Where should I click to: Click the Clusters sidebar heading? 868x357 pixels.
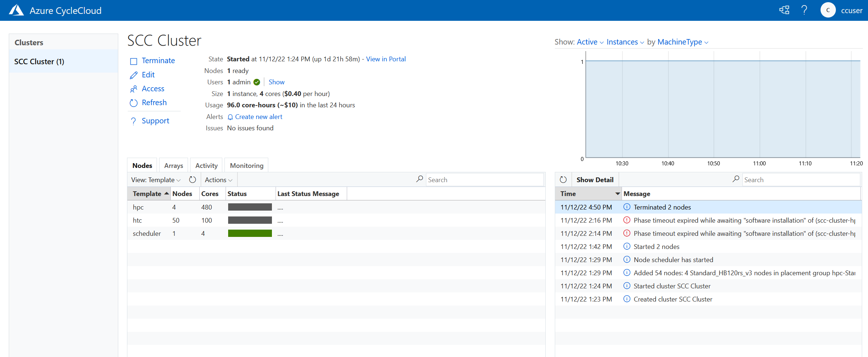[29, 42]
